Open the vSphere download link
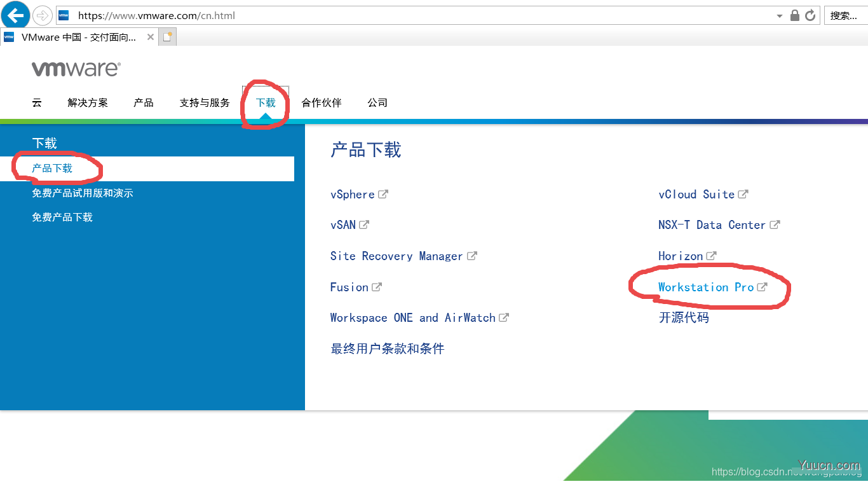This screenshot has width=868, height=484. coord(353,195)
